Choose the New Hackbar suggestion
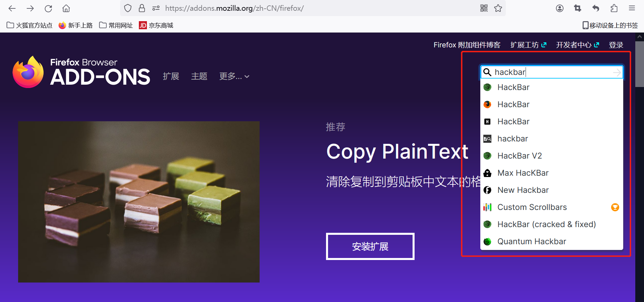This screenshot has height=302, width=644. pos(552,190)
